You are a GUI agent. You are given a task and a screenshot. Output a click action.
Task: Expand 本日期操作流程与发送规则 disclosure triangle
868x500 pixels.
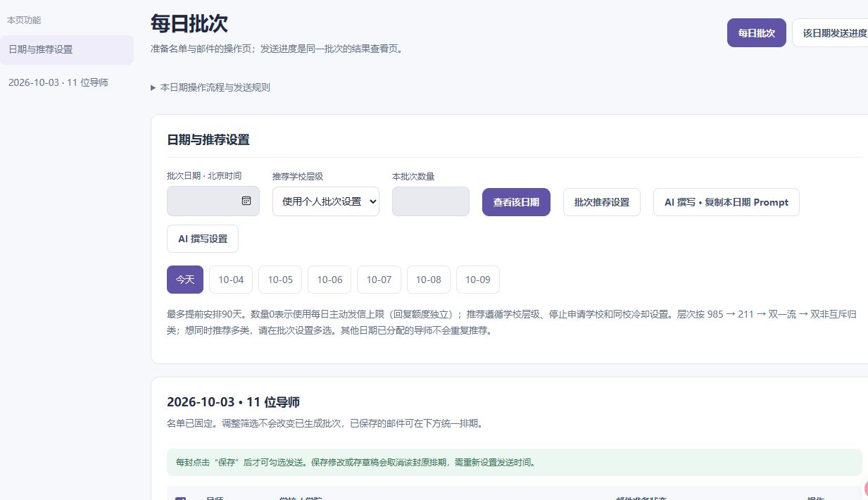click(153, 87)
